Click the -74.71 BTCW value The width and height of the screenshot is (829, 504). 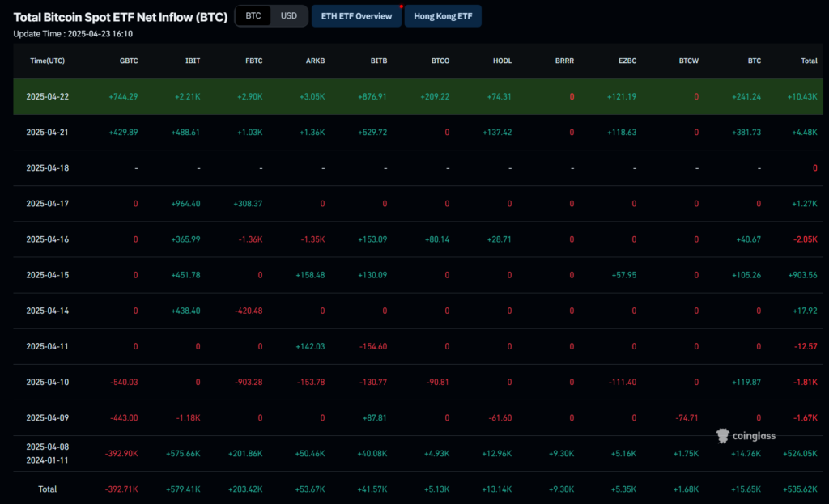(x=687, y=418)
